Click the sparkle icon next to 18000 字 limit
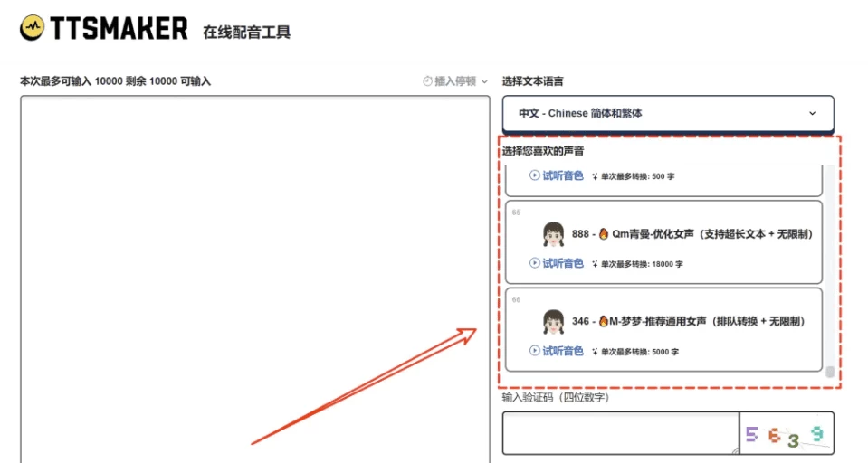 (595, 264)
